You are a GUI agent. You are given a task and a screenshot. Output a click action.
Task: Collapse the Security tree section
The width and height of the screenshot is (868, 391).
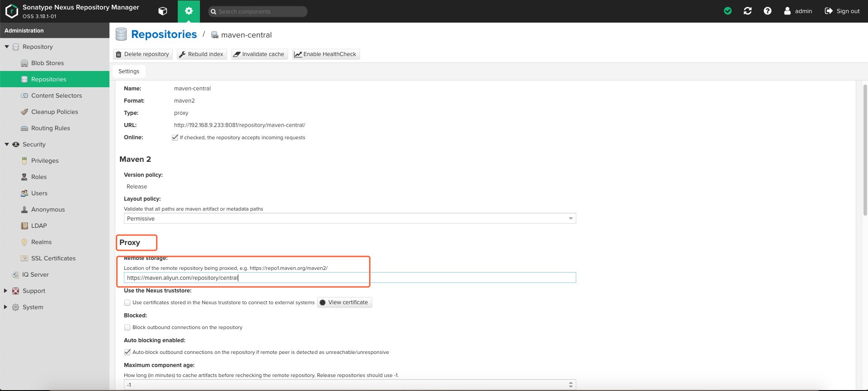point(7,145)
